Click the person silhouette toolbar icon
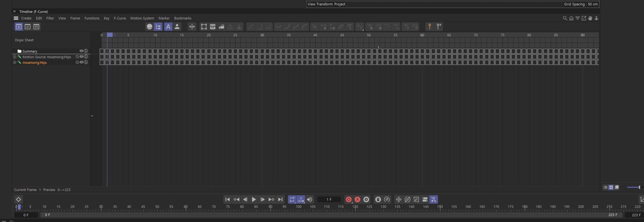Screen dimensions: 644x222 click(177, 27)
